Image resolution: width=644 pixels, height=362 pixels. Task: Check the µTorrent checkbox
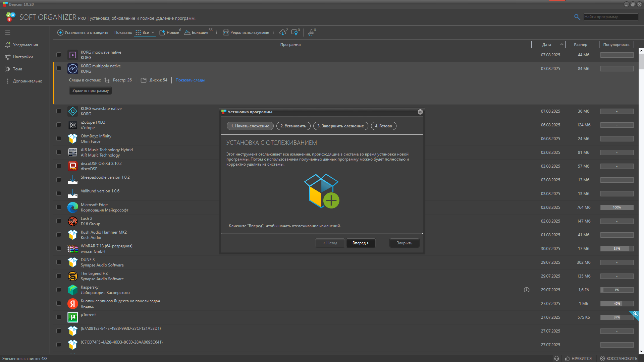tap(59, 317)
